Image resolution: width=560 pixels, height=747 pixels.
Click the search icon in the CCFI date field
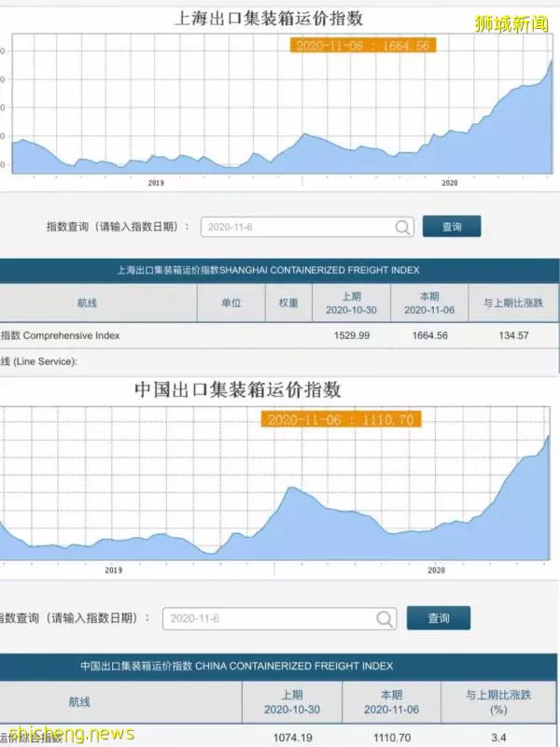(x=385, y=619)
